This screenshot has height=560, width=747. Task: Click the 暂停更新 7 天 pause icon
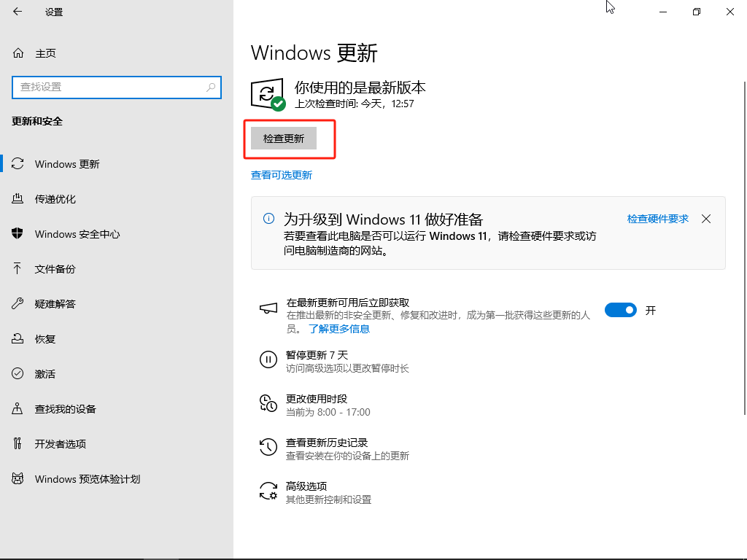[x=268, y=359]
